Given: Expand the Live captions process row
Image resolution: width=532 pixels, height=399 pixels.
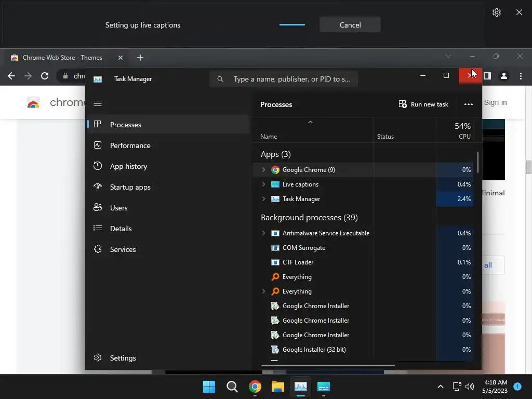Looking at the screenshot, I should pyautogui.click(x=263, y=184).
